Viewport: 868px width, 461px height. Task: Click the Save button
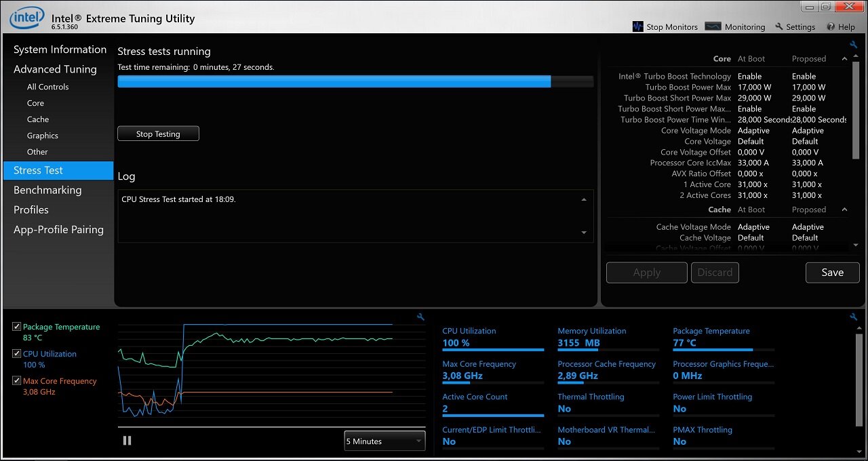click(x=832, y=273)
